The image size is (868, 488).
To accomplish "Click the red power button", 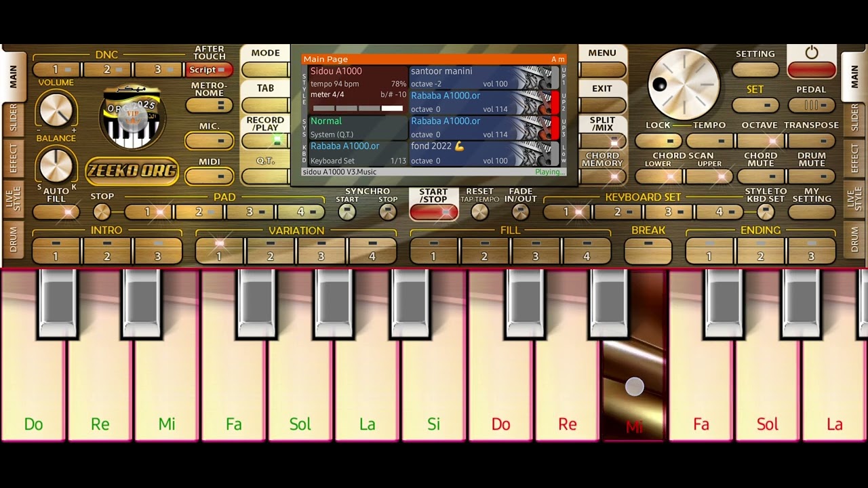I will click(x=812, y=68).
